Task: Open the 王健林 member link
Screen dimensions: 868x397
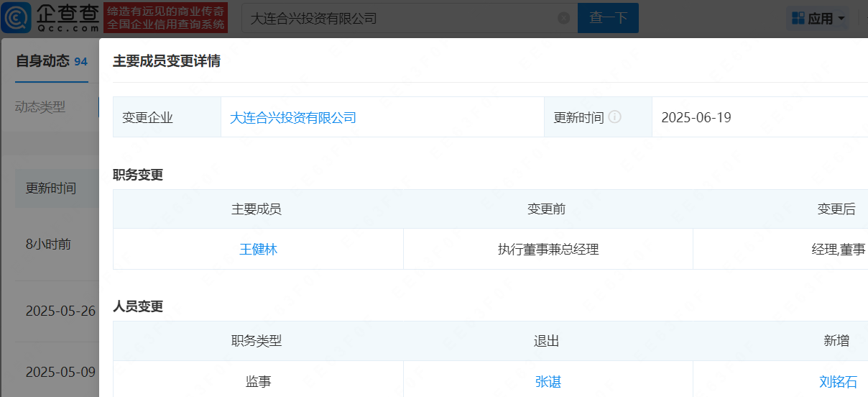Action: pyautogui.click(x=258, y=250)
